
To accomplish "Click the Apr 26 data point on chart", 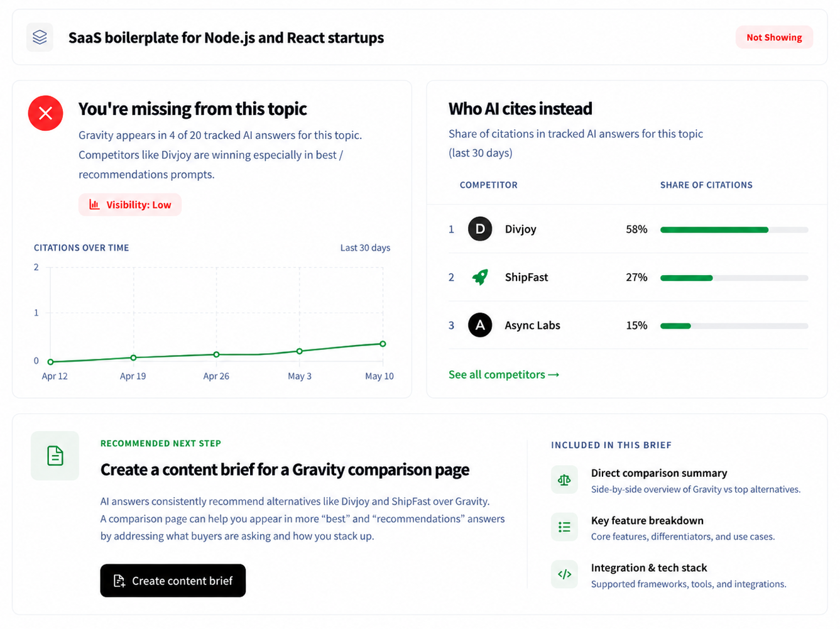I will pos(217,354).
